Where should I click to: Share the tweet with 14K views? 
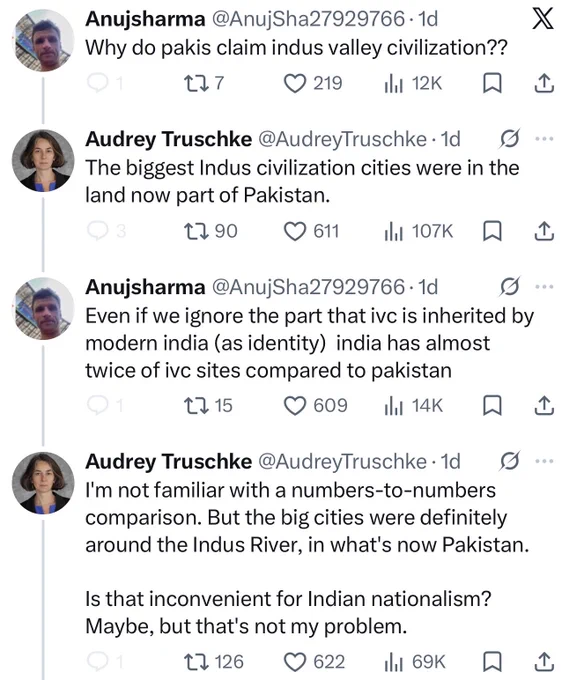[x=544, y=406]
